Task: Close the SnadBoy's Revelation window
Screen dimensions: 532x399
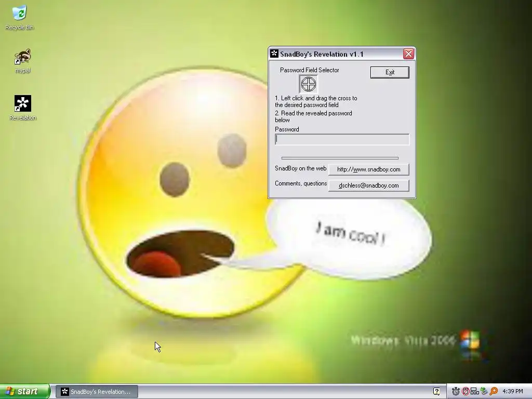Action: point(408,54)
